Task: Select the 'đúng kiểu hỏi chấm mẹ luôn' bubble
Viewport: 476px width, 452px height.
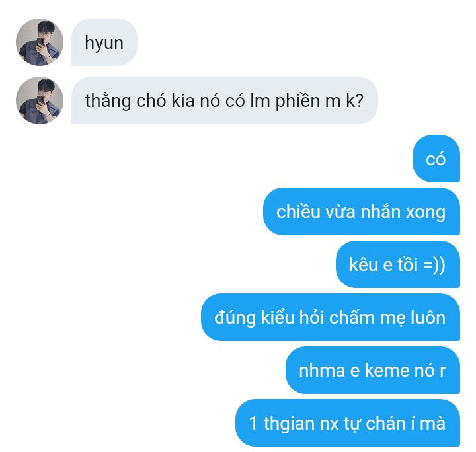Action: (331, 317)
